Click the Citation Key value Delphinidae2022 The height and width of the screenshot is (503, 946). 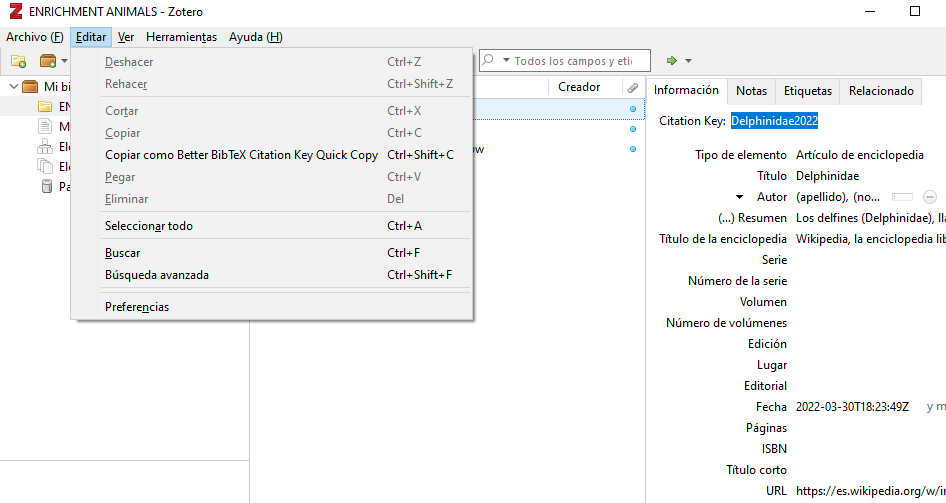[x=774, y=121]
